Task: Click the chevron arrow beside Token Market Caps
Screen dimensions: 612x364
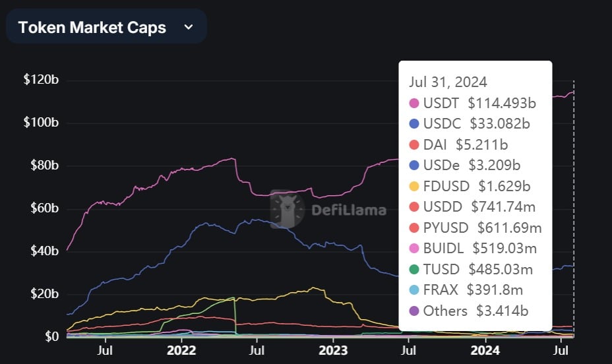Action: coord(189,27)
